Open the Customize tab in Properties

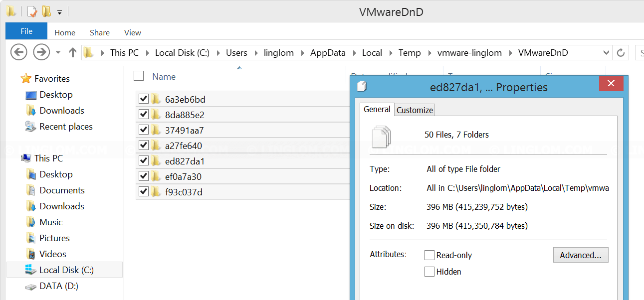[x=415, y=110]
